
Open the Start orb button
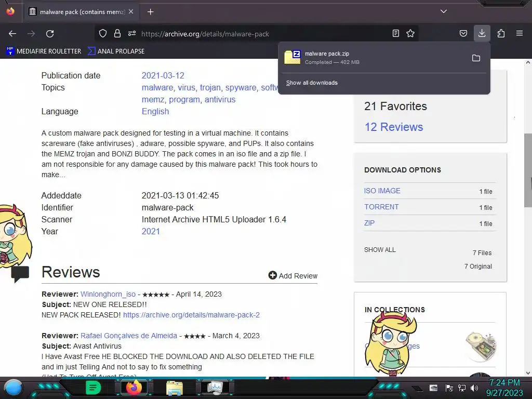(13, 388)
